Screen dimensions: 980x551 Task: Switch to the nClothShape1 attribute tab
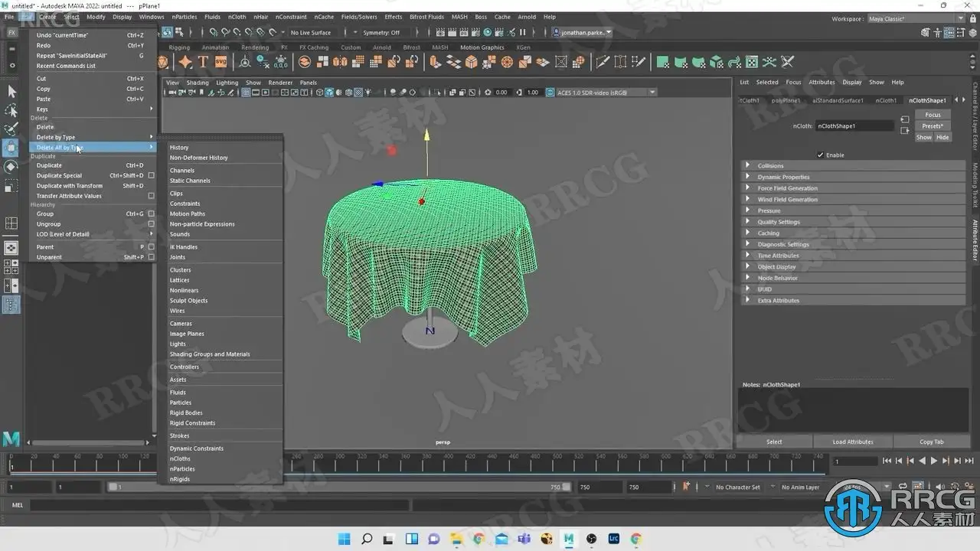click(x=927, y=100)
